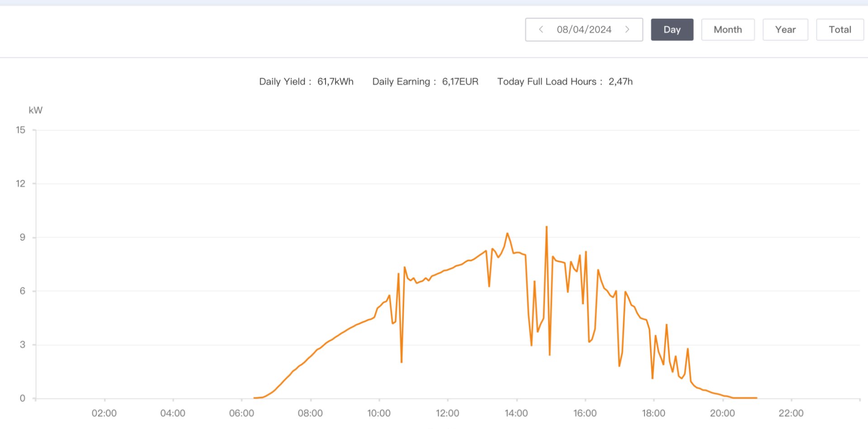Click the 22:00 time axis label

[x=791, y=413]
